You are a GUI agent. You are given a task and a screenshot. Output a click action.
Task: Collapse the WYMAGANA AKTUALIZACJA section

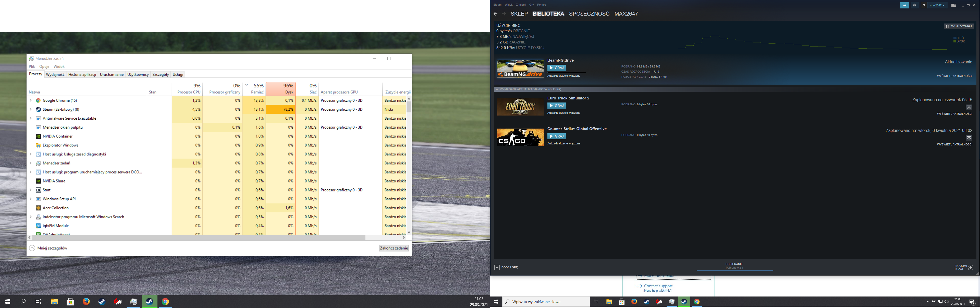(497, 89)
